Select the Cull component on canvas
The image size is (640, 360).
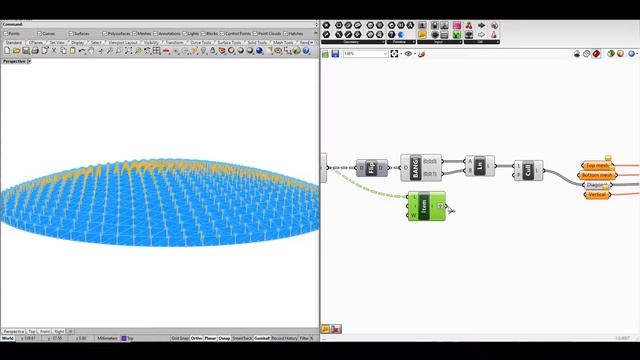(528, 171)
